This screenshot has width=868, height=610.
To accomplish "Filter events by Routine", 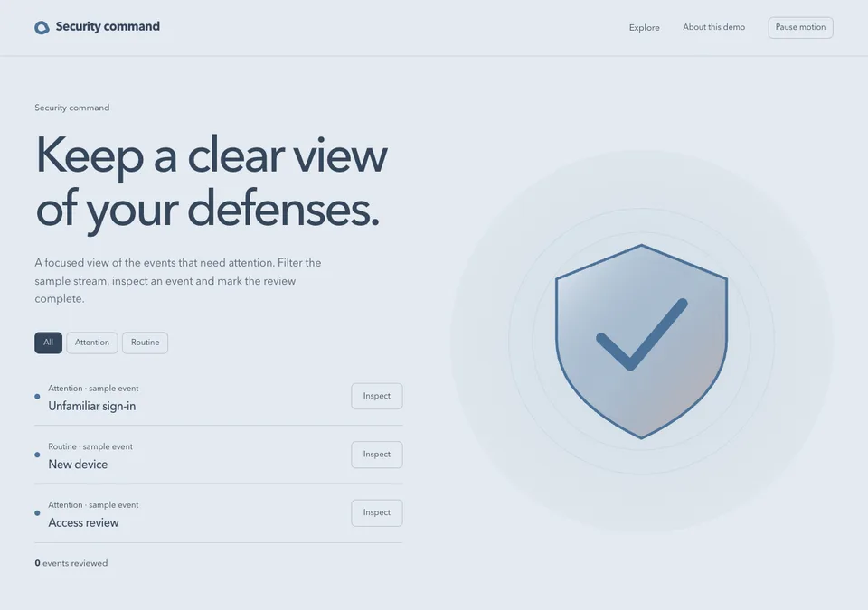I will click(x=145, y=343).
